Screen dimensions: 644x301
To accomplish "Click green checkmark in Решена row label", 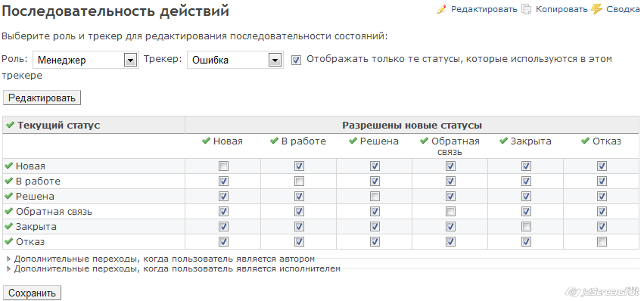I will tap(8, 197).
